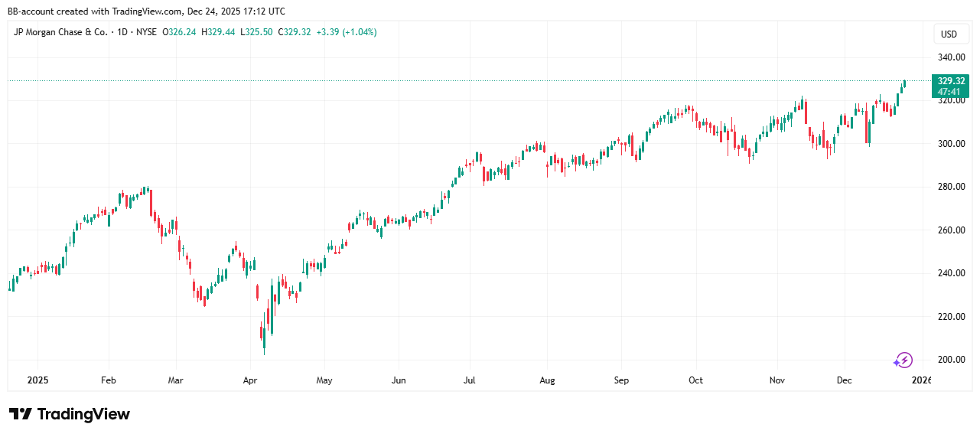Click the +3.39 (+1.04%) change value
This screenshot has height=437, width=980.
344,32
